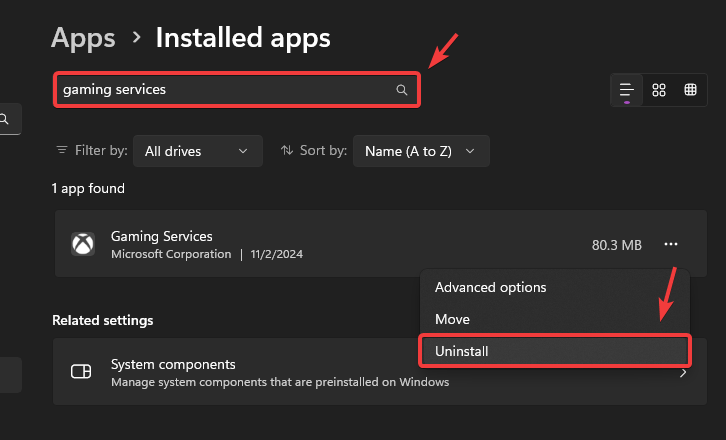Image resolution: width=726 pixels, height=440 pixels.
Task: Click the Xbox Gaming Services app icon
Action: (81, 244)
